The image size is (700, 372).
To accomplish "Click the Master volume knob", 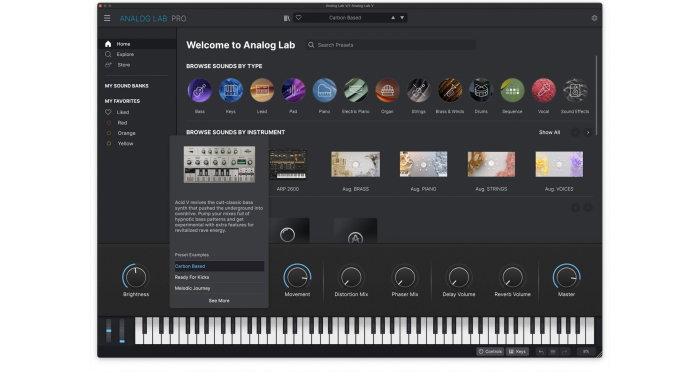I will [567, 277].
